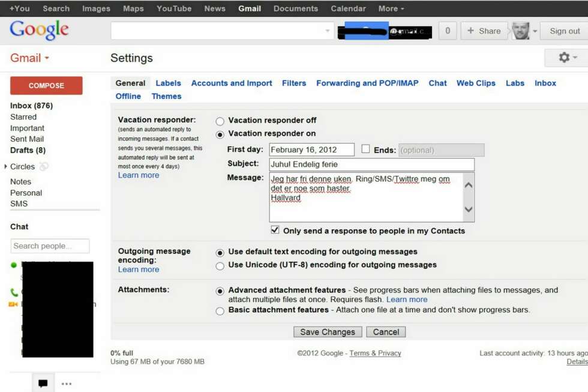Click the Cancel button

pos(386,332)
